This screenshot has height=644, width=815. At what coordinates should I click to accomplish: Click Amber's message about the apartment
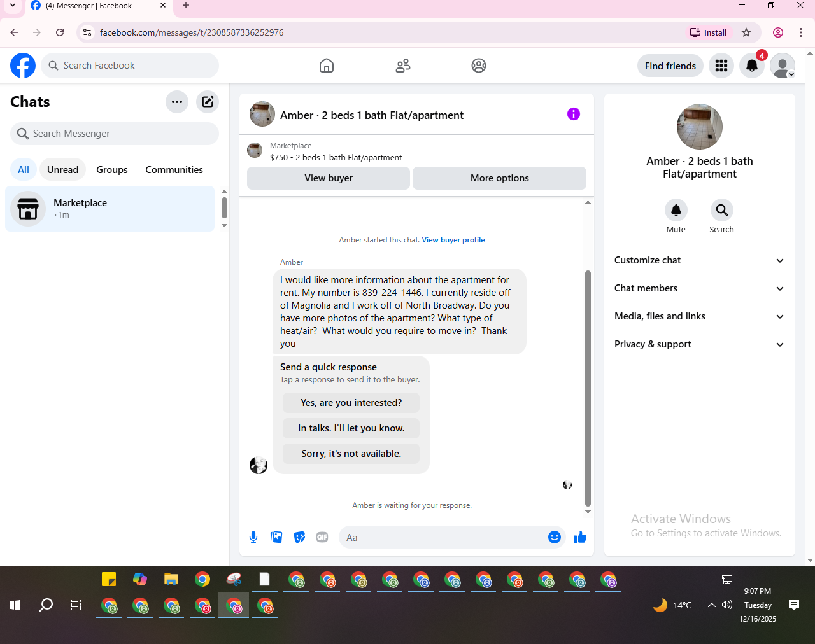click(x=400, y=312)
